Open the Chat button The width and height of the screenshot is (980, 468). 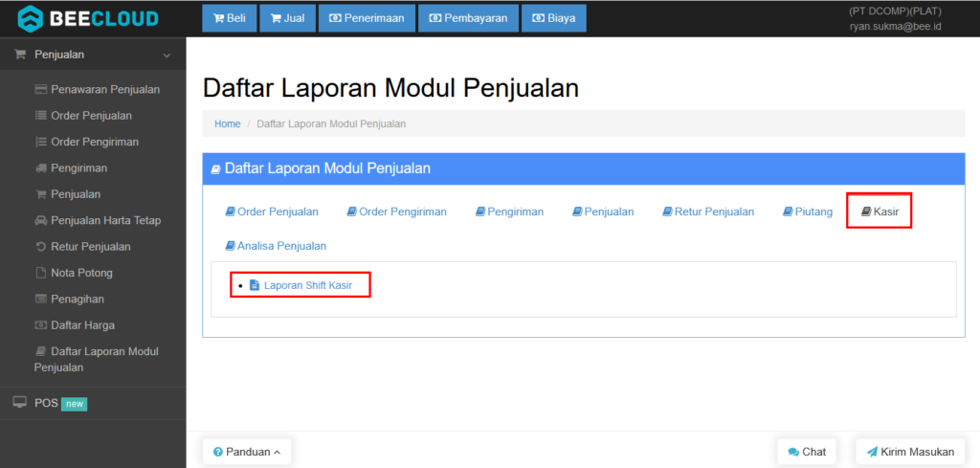tap(807, 452)
